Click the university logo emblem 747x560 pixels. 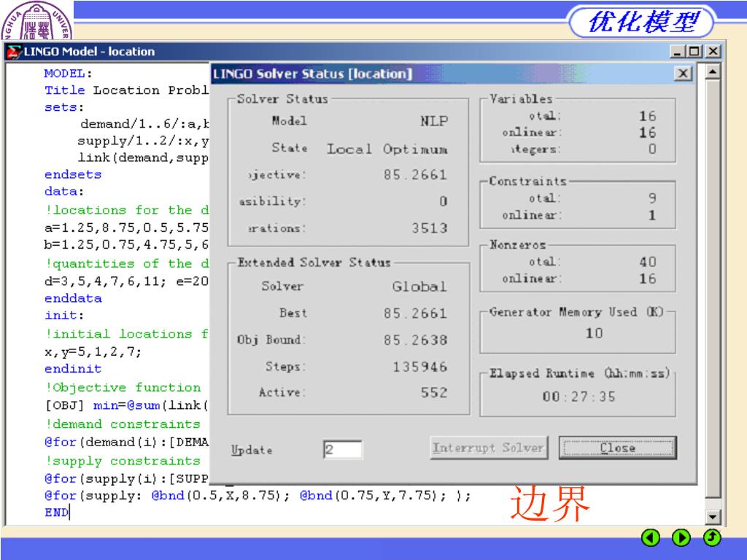tap(36, 20)
